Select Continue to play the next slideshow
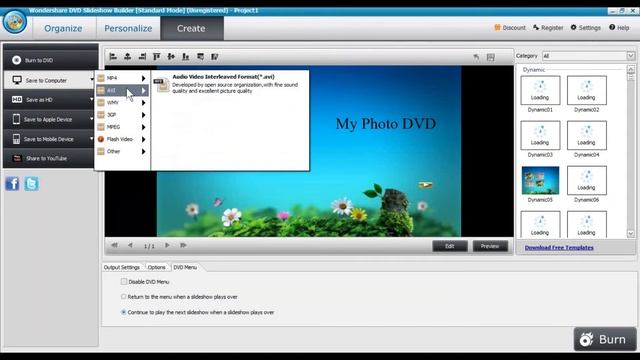640x360 pixels. [123, 312]
